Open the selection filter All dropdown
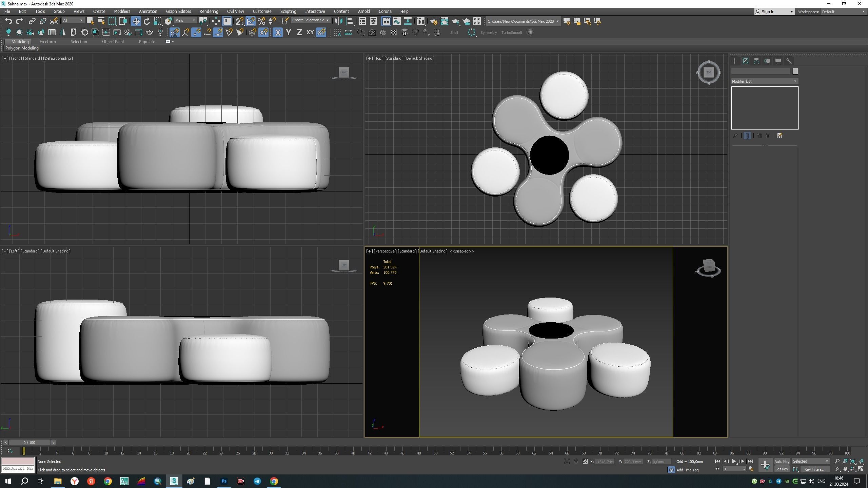Image resolution: width=868 pixels, height=488 pixels. [73, 21]
